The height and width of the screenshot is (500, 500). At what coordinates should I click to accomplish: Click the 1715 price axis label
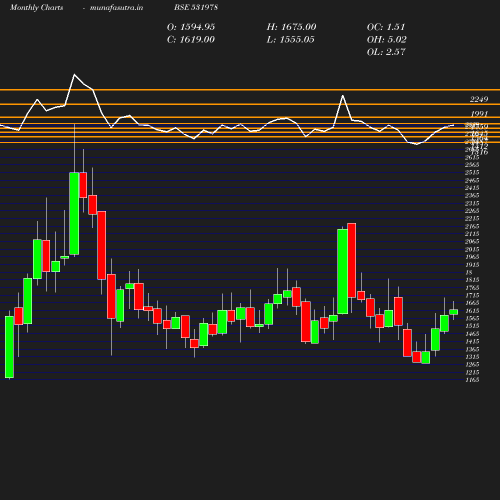click(472, 296)
